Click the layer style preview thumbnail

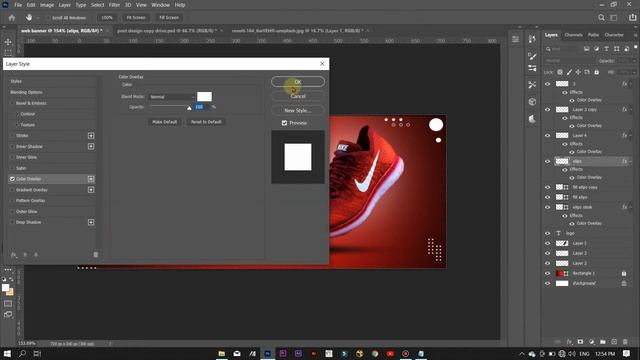pyautogui.click(x=298, y=157)
